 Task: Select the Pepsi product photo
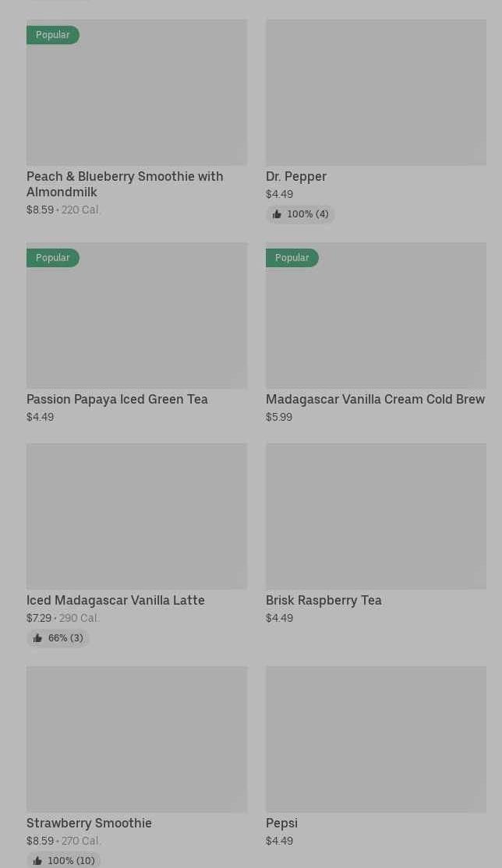pos(376,739)
